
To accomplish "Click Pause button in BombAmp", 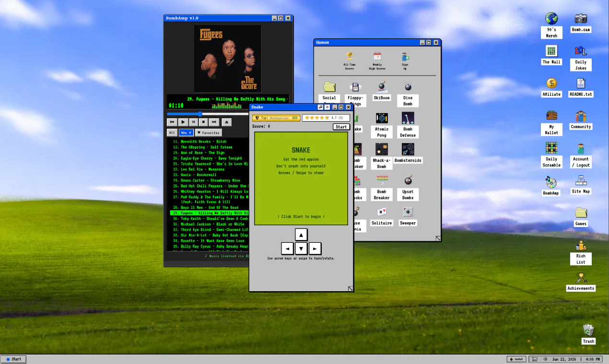I will click(193, 122).
